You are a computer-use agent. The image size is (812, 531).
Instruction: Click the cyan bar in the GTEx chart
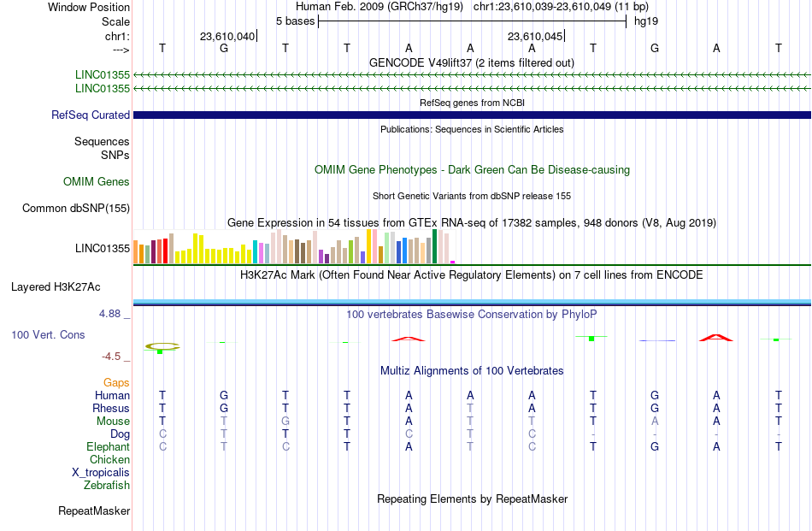pyautogui.click(x=255, y=251)
